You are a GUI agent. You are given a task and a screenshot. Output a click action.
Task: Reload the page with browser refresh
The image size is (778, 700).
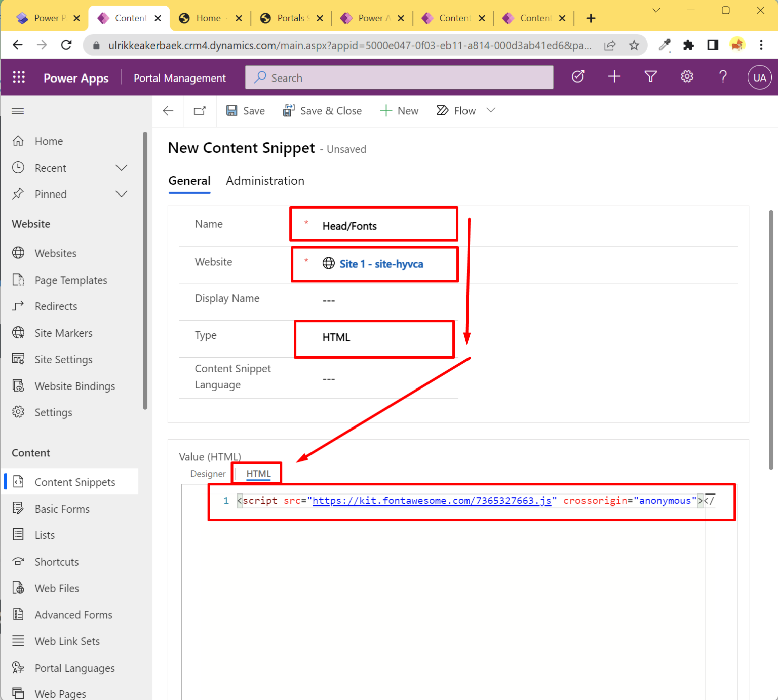(66, 45)
